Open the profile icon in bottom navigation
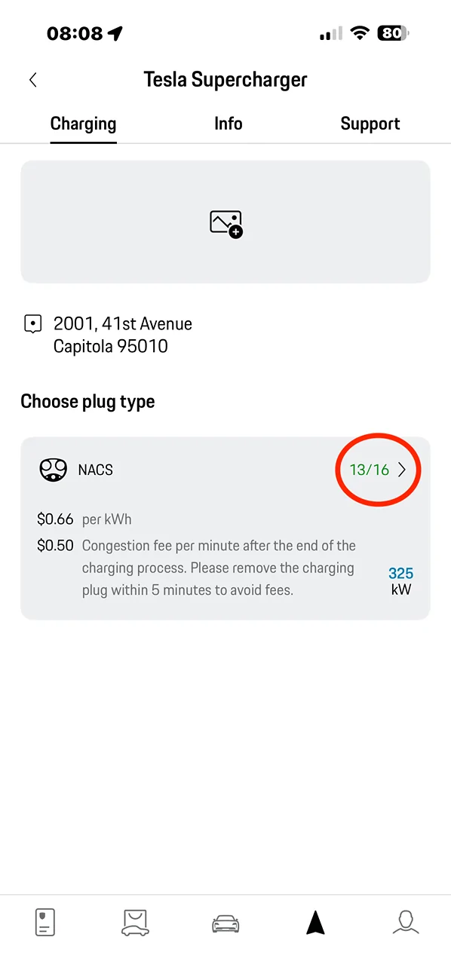This screenshot has width=451, height=980. click(x=406, y=921)
